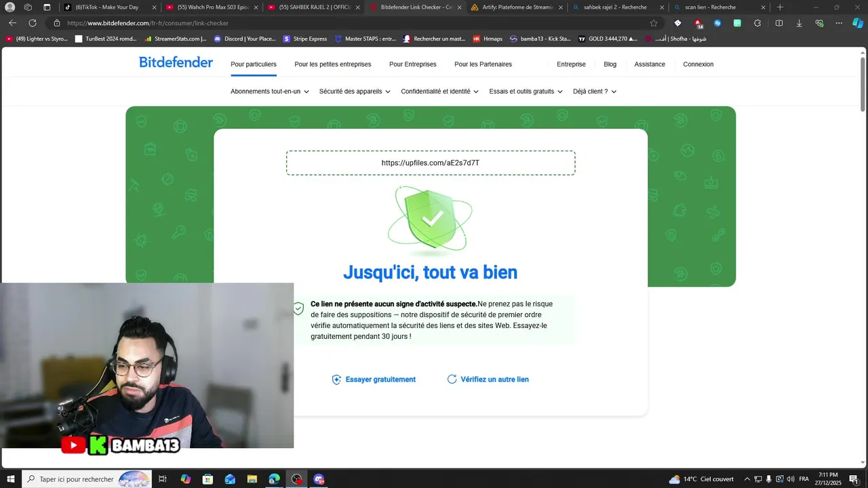The width and height of the screenshot is (868, 488).
Task: Open the Entreprise link
Action: tap(571, 64)
